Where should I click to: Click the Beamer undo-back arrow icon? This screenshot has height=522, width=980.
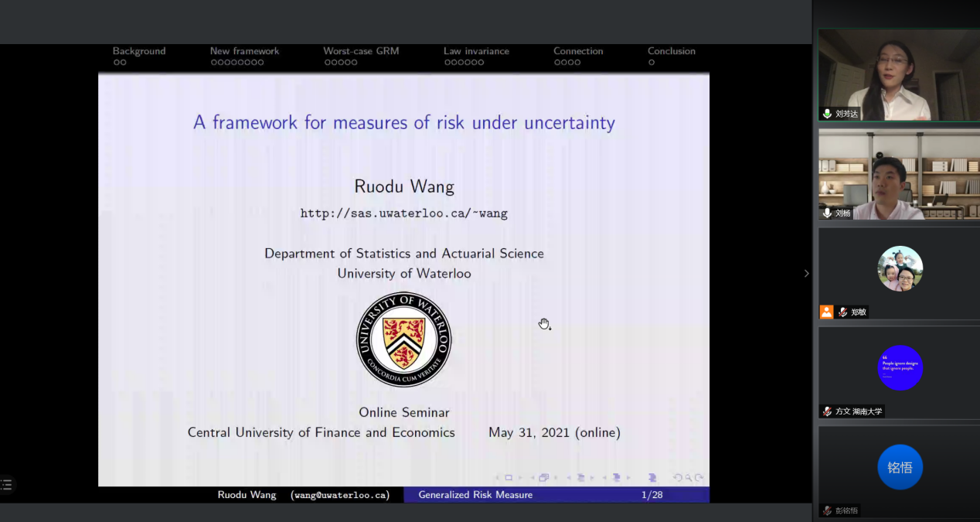[678, 478]
